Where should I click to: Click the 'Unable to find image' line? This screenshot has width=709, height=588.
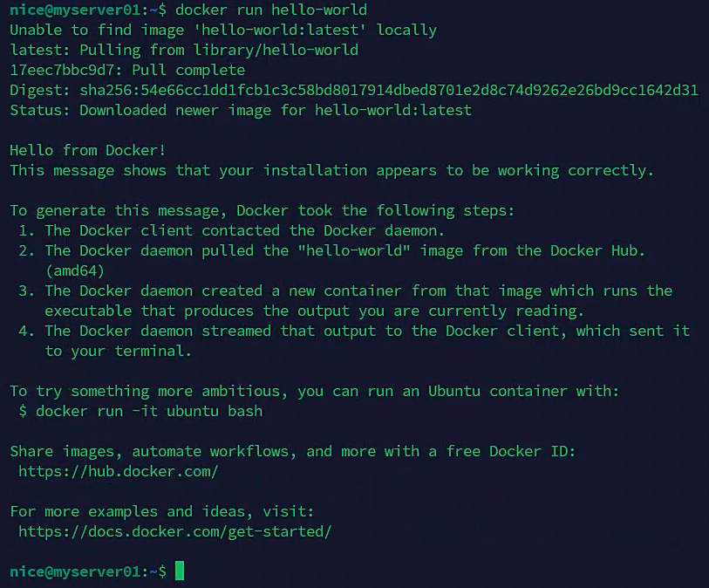223,30
